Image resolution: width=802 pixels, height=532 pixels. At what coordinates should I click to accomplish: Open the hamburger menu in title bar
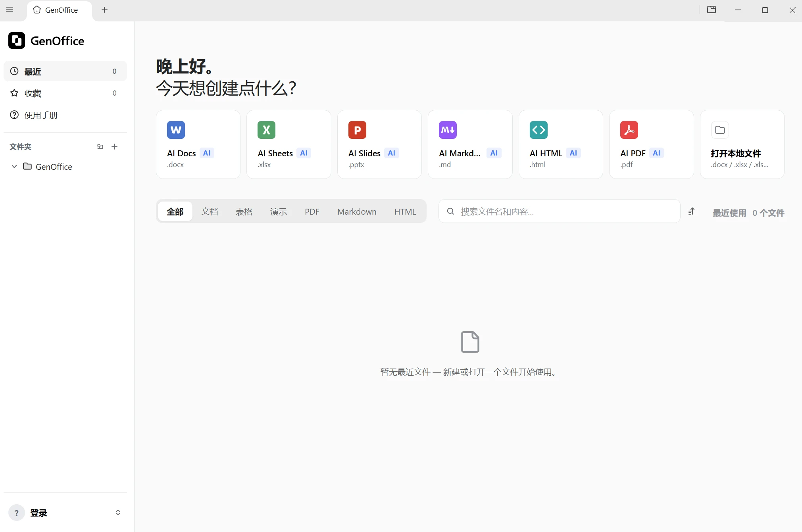click(x=10, y=10)
